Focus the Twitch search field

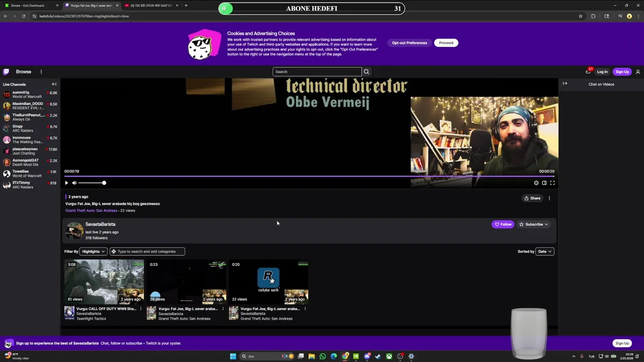coord(317,72)
